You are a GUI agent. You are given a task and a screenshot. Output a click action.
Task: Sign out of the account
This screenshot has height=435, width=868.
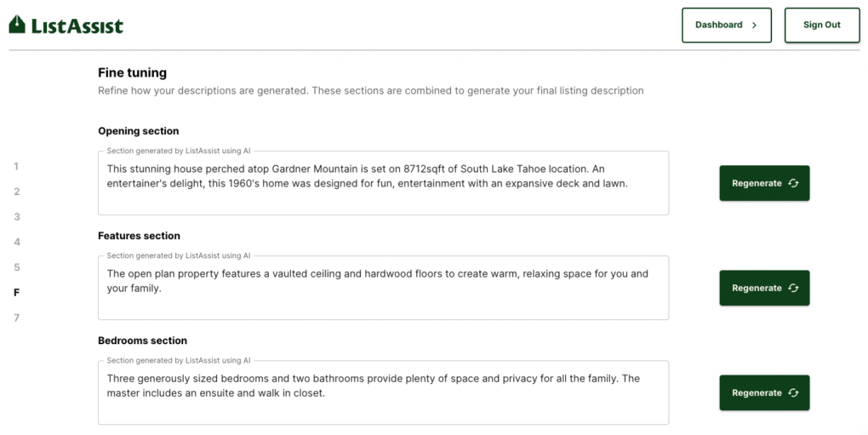pos(821,26)
